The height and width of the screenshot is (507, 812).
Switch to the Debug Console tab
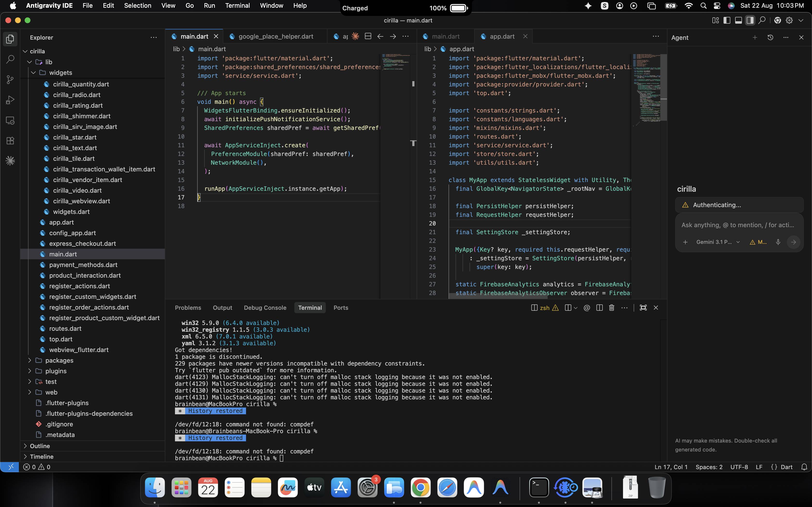coord(265,308)
